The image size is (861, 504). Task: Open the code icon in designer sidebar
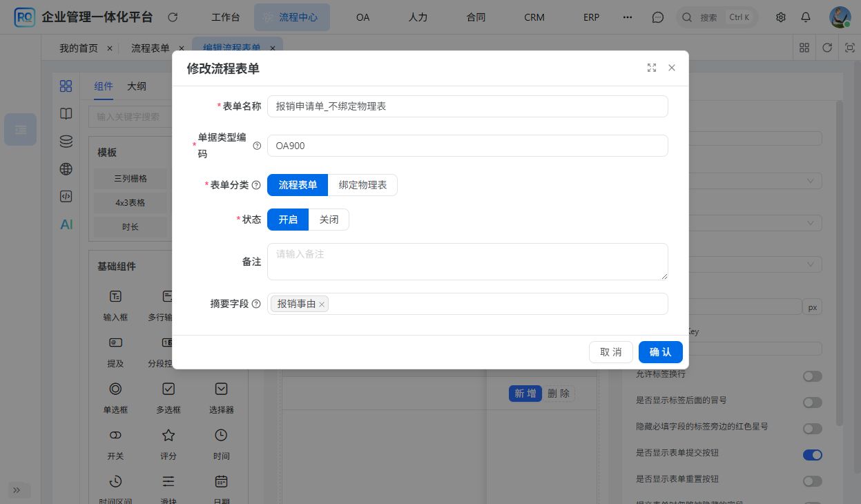tap(66, 197)
